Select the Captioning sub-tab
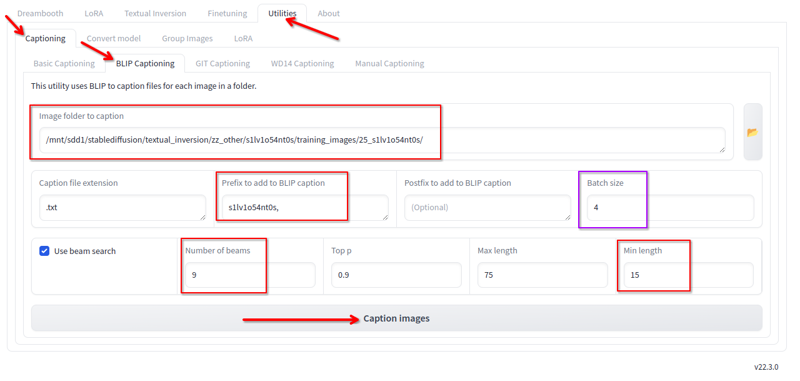This screenshot has height=381, width=800. point(45,38)
